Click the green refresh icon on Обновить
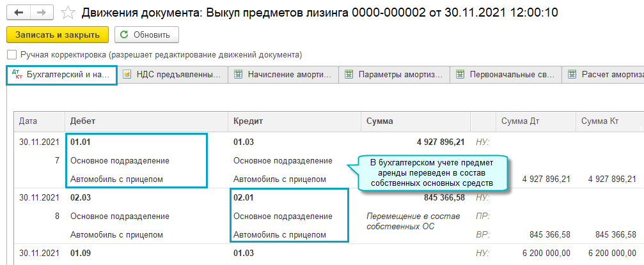644x265 pixels. click(x=123, y=35)
